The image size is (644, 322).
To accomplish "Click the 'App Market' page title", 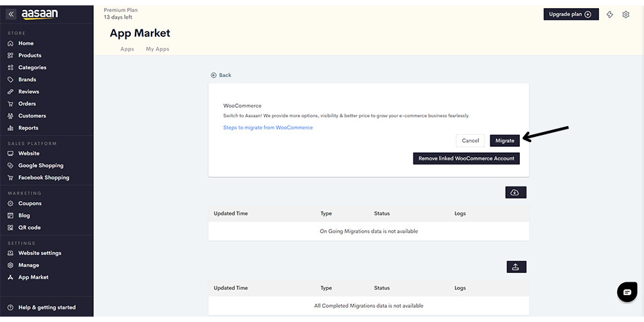I will [x=140, y=34].
